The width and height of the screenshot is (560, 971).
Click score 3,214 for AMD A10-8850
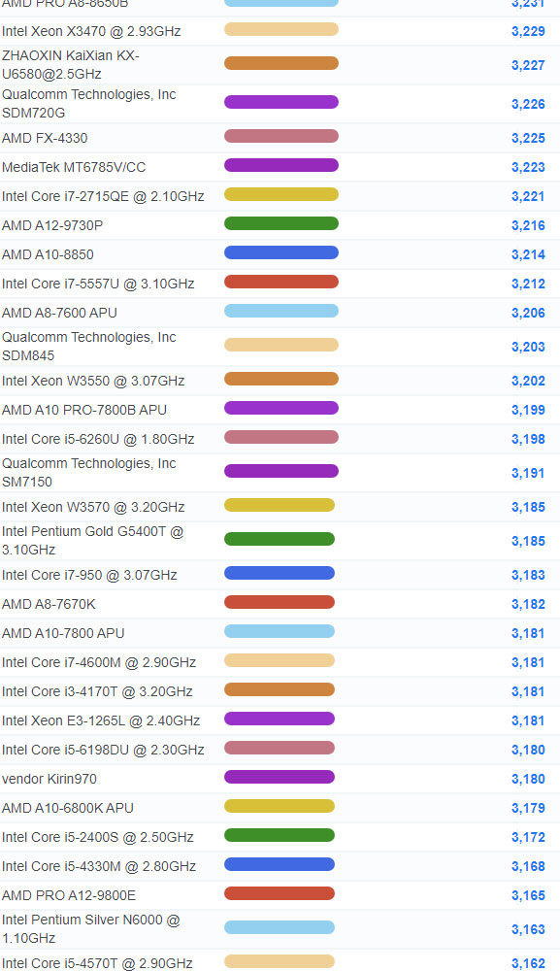(528, 254)
